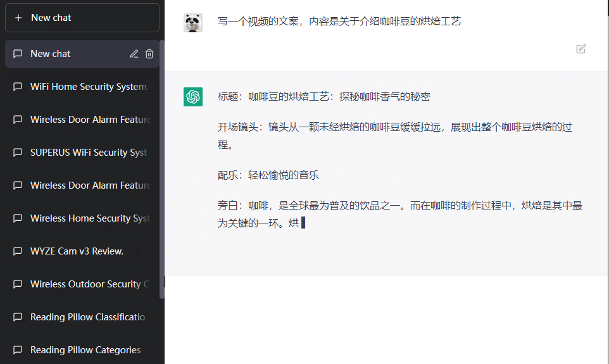Click the user prompt text about 咖啡豆的烘焙工艺
This screenshot has height=364, width=609.
339,22
